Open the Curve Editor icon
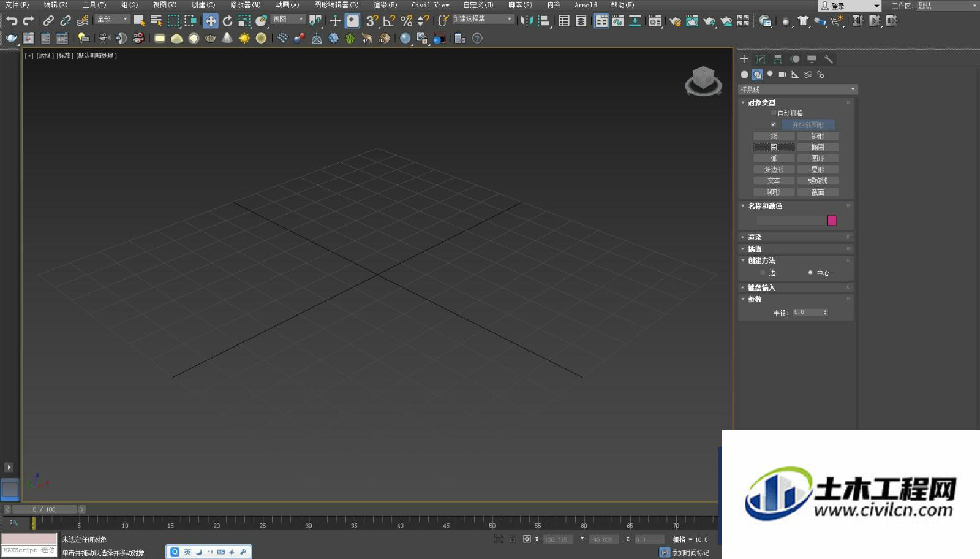The width and height of the screenshot is (980, 559). pos(618,21)
